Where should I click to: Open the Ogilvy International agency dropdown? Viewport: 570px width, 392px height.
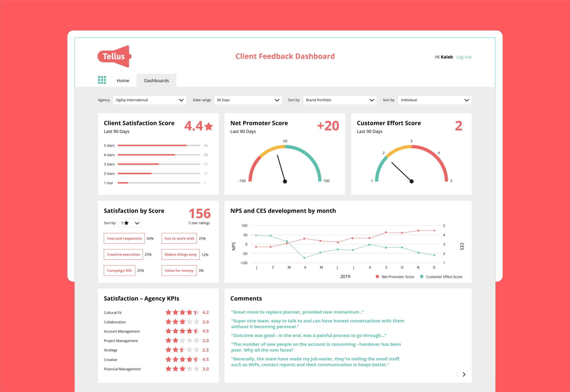tap(150, 100)
